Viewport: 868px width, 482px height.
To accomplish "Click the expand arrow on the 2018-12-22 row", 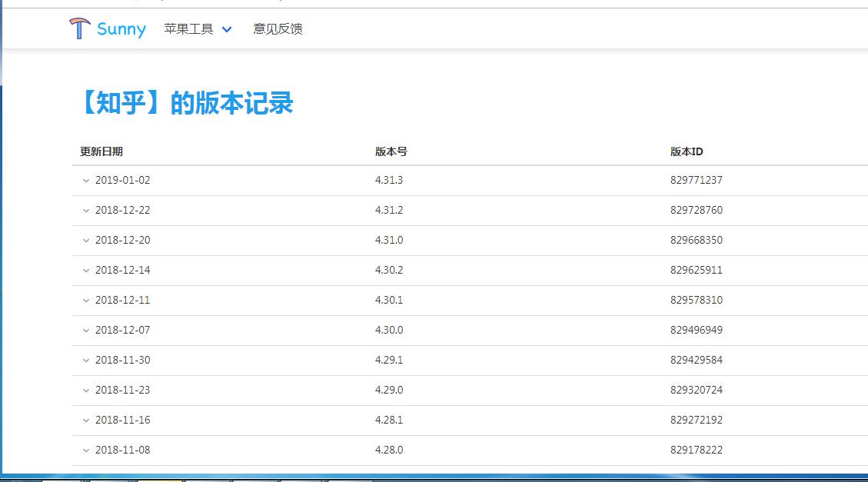I will tap(85, 211).
